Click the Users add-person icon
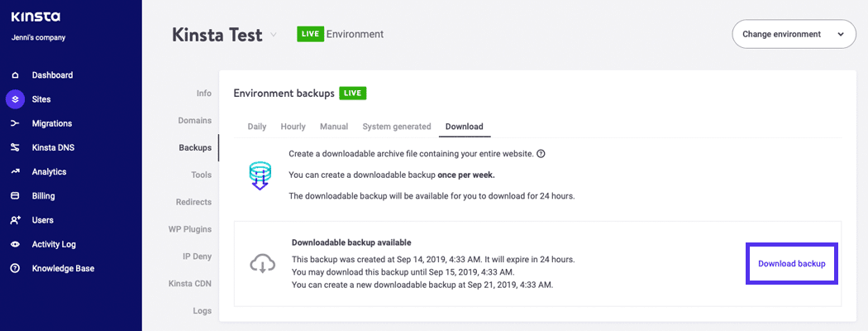 15,221
